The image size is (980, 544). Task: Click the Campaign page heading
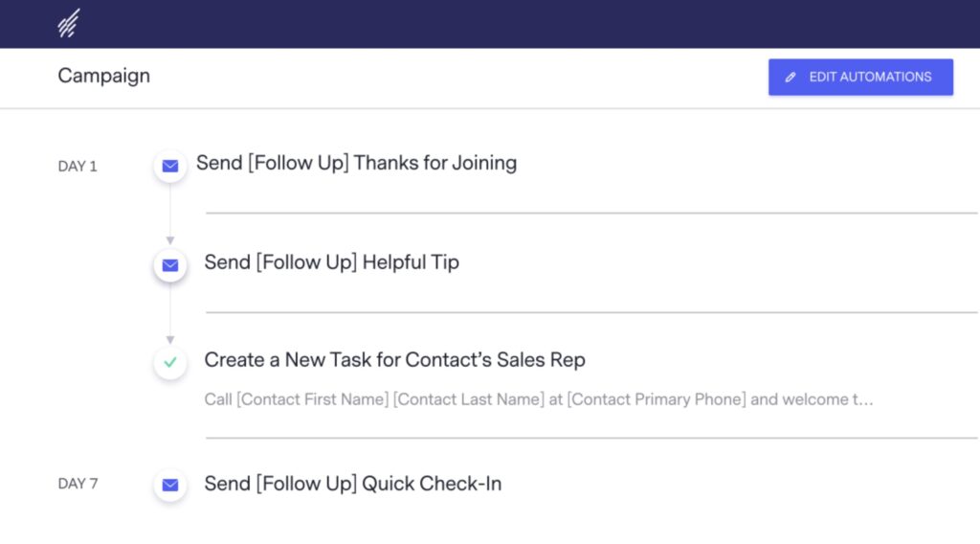pos(103,76)
